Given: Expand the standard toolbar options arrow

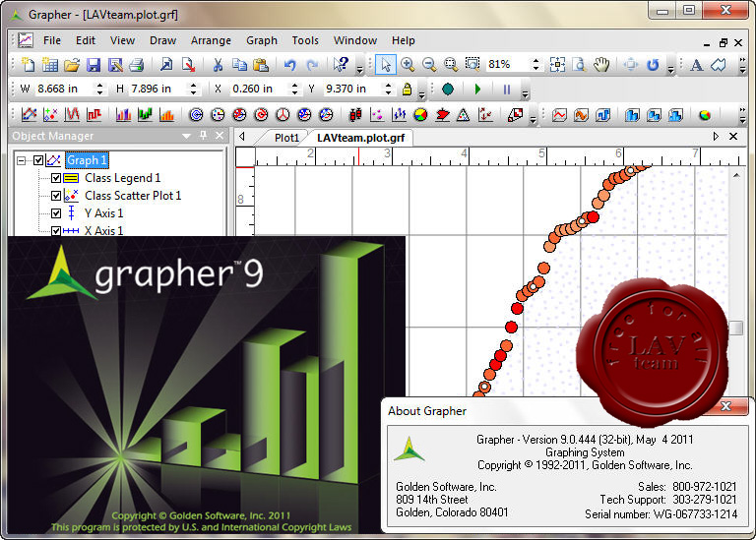Looking at the screenshot, I should pyautogui.click(x=359, y=69).
